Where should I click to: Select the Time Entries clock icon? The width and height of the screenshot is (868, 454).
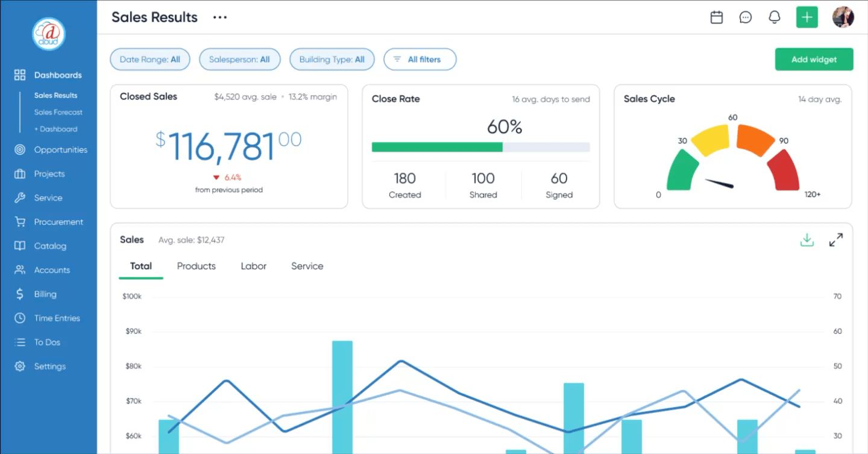coord(20,318)
